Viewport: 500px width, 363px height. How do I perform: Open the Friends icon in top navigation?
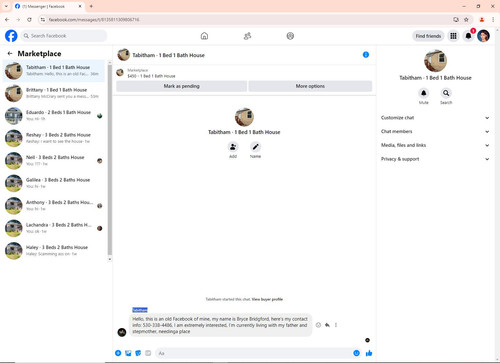pyautogui.click(x=247, y=36)
